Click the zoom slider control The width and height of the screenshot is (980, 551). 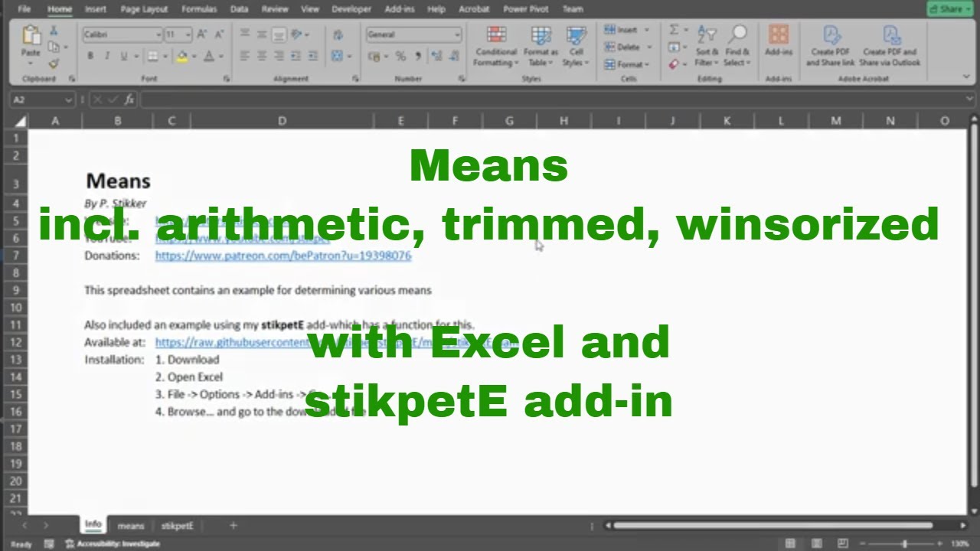pos(904,543)
